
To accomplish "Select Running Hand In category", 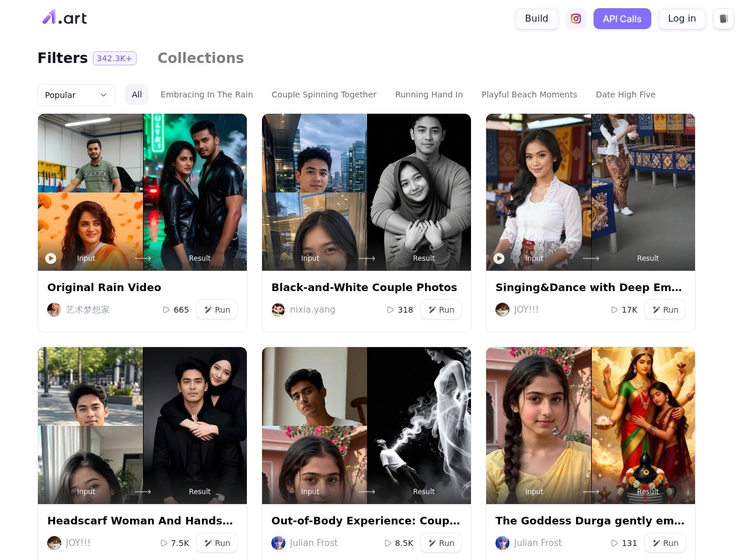I will [429, 94].
